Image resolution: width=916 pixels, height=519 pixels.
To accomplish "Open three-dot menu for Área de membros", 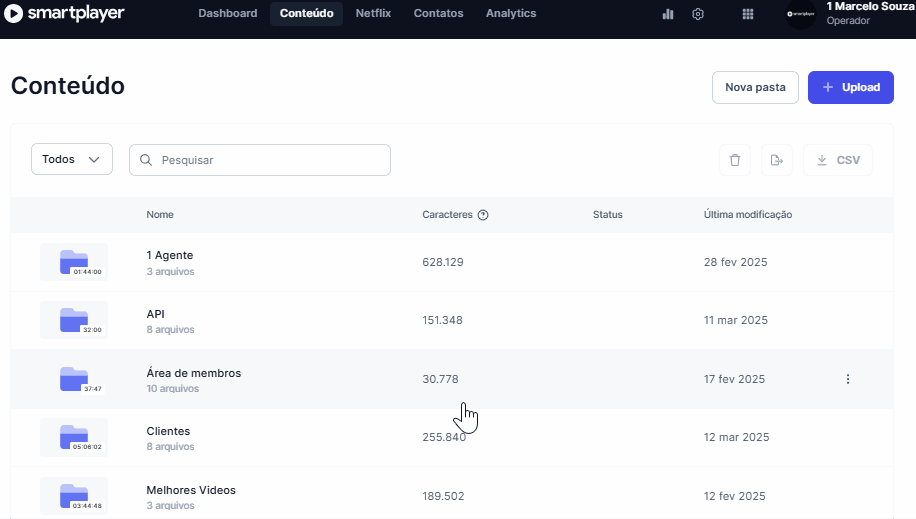I will (848, 379).
